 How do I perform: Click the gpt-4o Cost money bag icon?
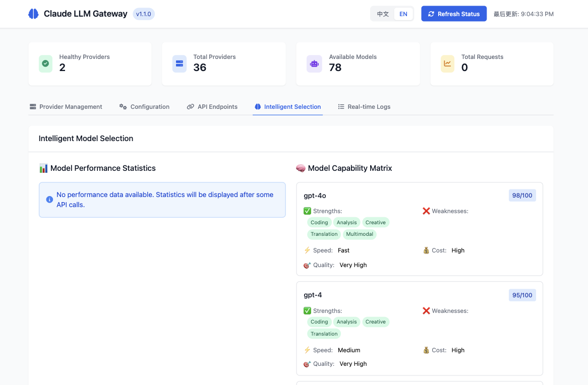tap(426, 250)
